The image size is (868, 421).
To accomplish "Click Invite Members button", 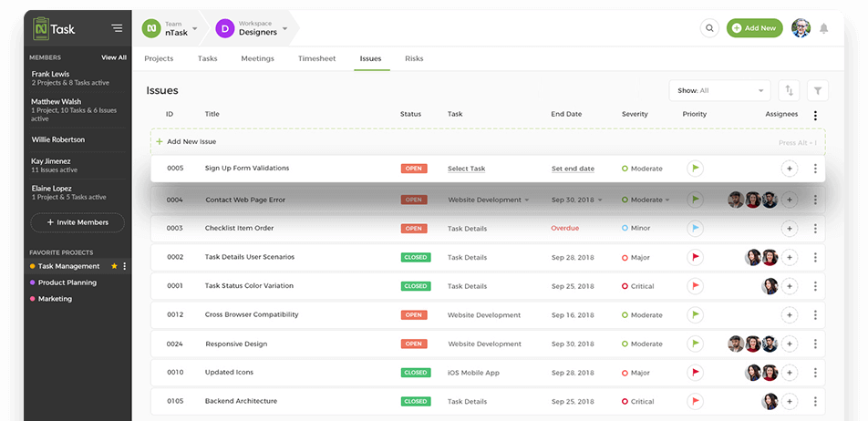I will point(77,222).
